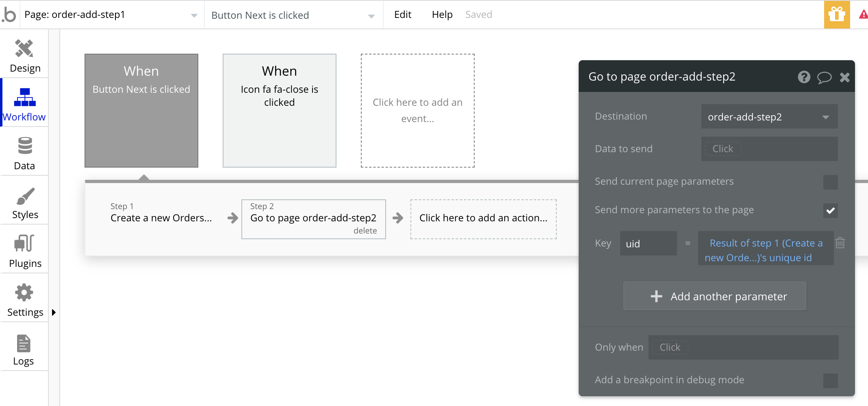Open the Help menu
The width and height of the screenshot is (868, 406).
tap(442, 15)
